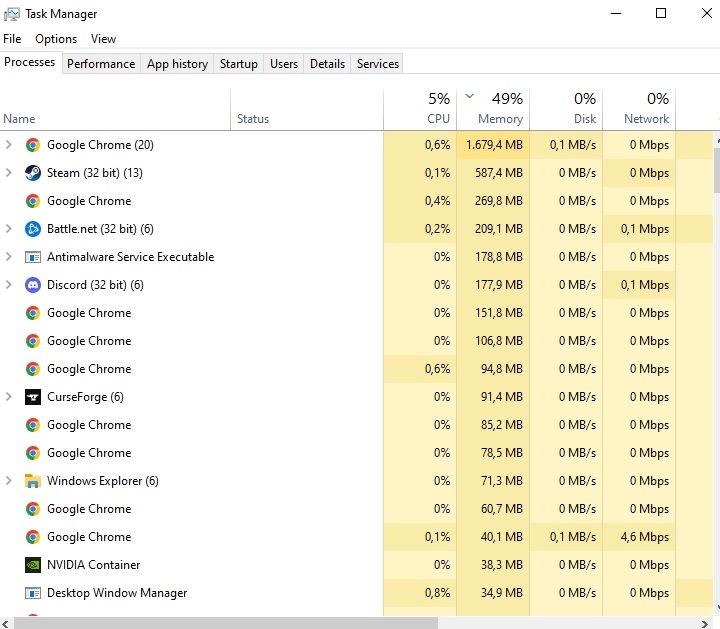Click Chrome icon in the 78,5 MB row
This screenshot has width=720, height=629.
pyautogui.click(x=33, y=453)
